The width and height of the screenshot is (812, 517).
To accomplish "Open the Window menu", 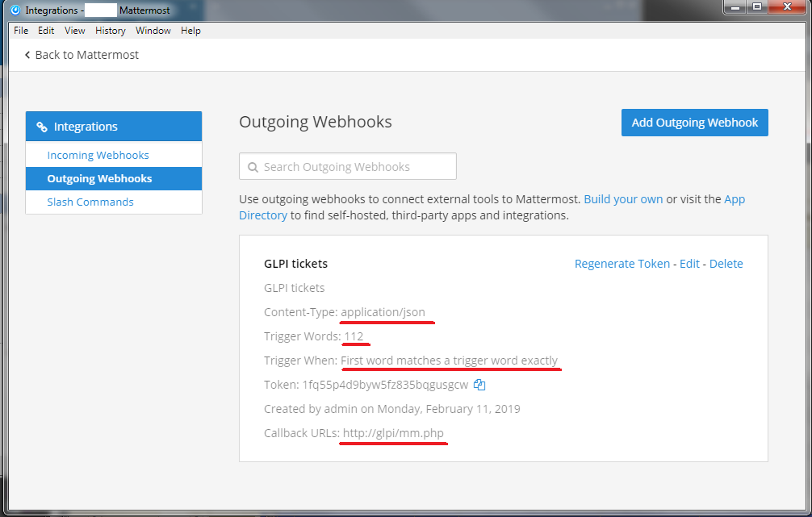I will [153, 31].
